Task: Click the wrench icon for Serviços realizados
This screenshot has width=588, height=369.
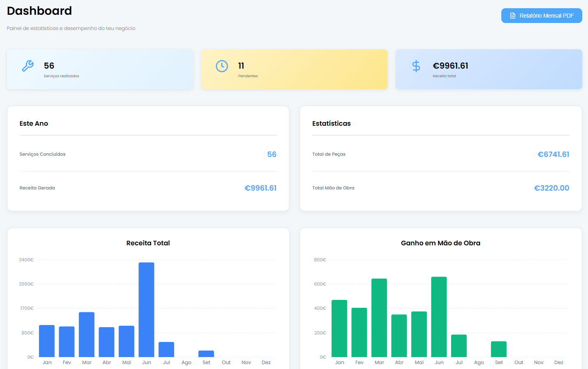Action: tap(28, 66)
